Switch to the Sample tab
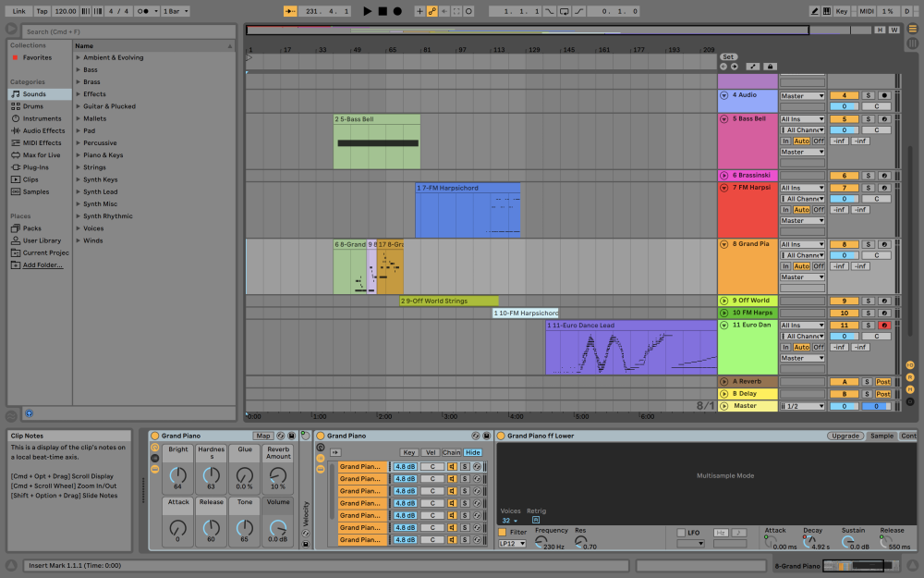Viewport: 924px width, 578px height. pos(881,436)
